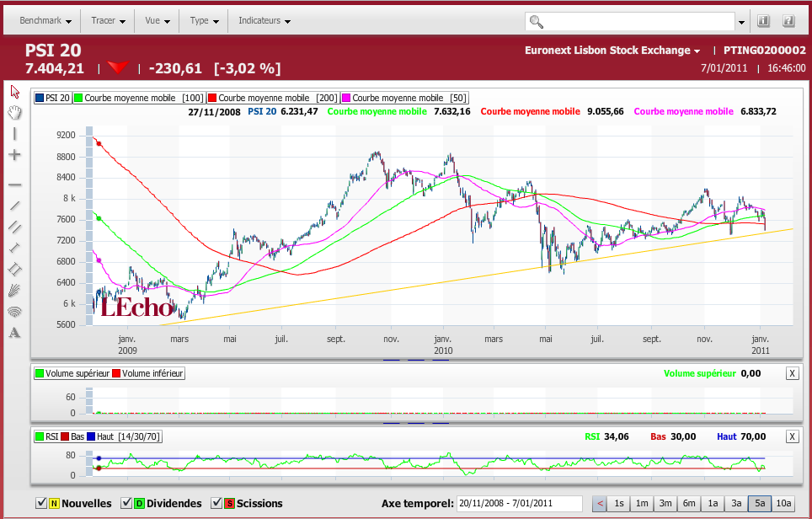
Task: Click the PTING0200002 ISIN code
Action: pos(764,51)
